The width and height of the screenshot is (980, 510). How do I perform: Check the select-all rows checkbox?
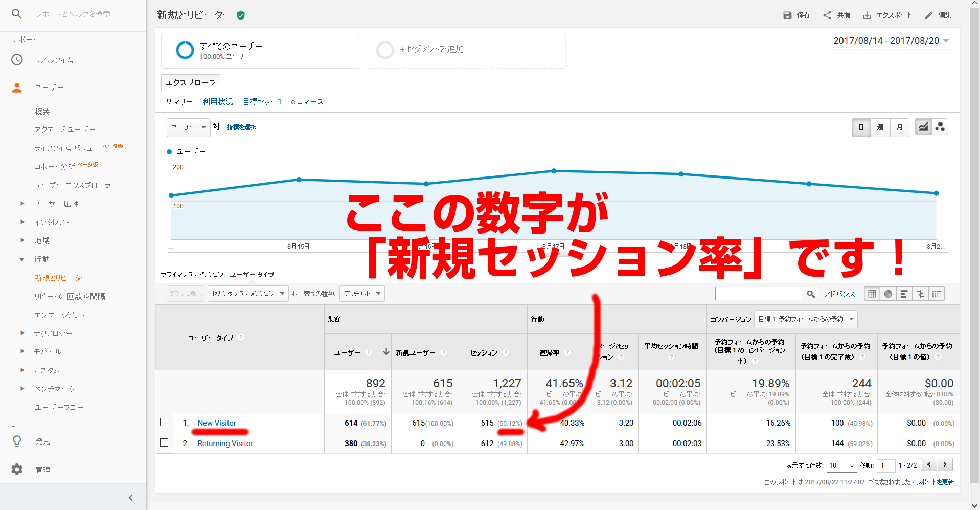[164, 338]
